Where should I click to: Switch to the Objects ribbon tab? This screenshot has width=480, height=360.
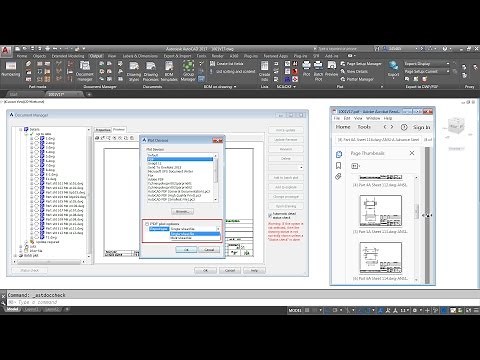point(40,56)
